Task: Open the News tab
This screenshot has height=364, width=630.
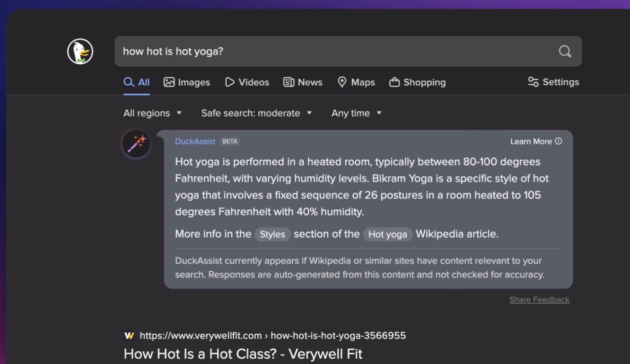Action: 303,82
